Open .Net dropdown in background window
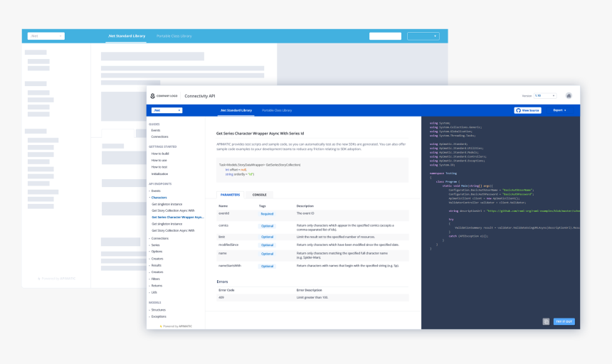 tap(46, 36)
